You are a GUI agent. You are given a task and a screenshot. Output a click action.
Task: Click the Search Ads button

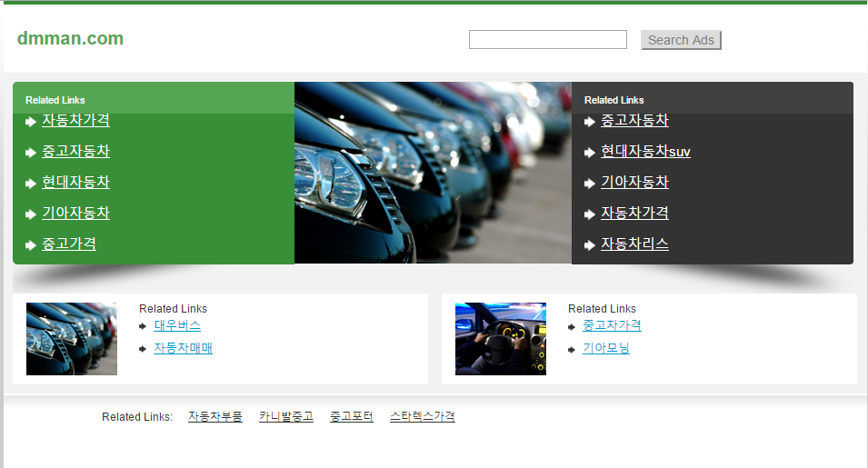[x=681, y=40]
